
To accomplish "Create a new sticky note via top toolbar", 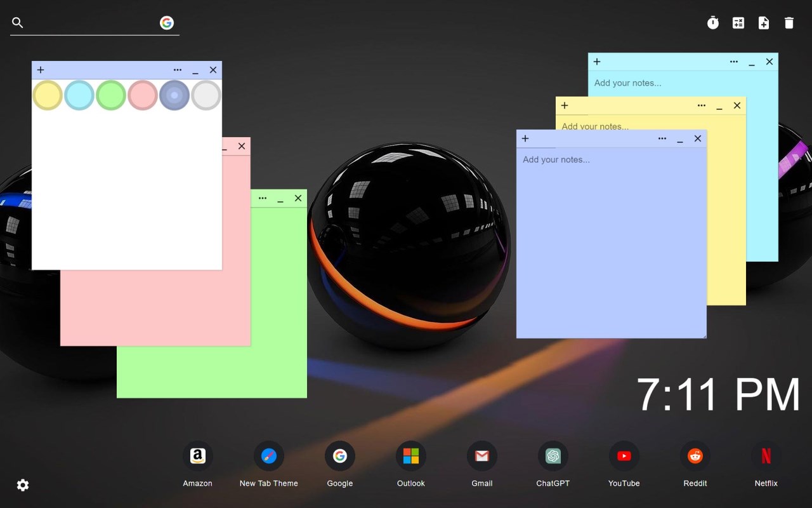I will tap(764, 23).
